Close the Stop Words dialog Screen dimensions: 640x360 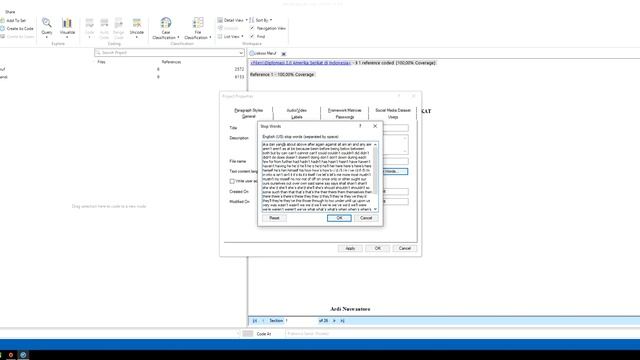click(375, 126)
